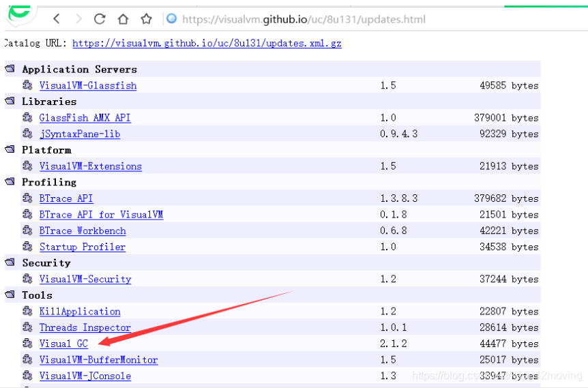Viewport: 588px width, 388px height.
Task: Download the VisualVM-Glassfish plugin link
Action: pyautogui.click(x=88, y=85)
